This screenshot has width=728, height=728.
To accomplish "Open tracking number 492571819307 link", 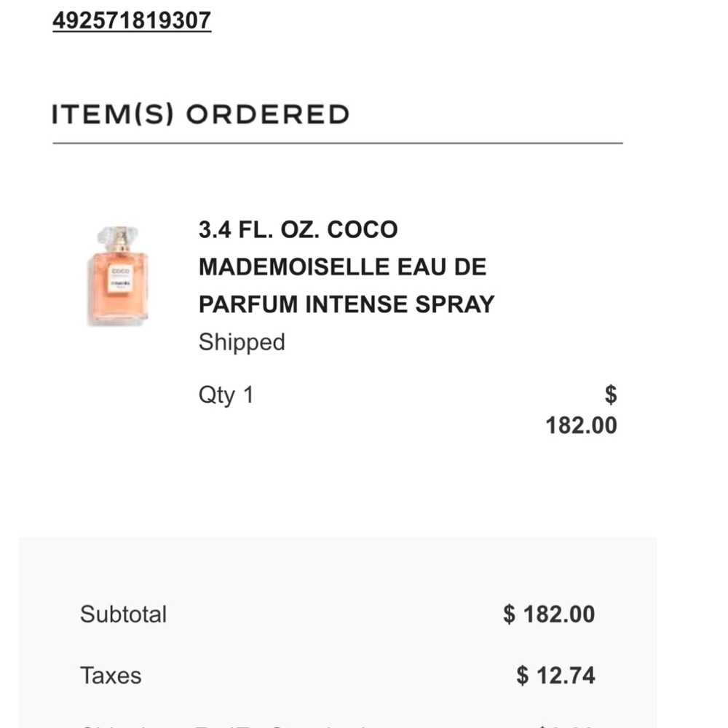I will point(132,20).
